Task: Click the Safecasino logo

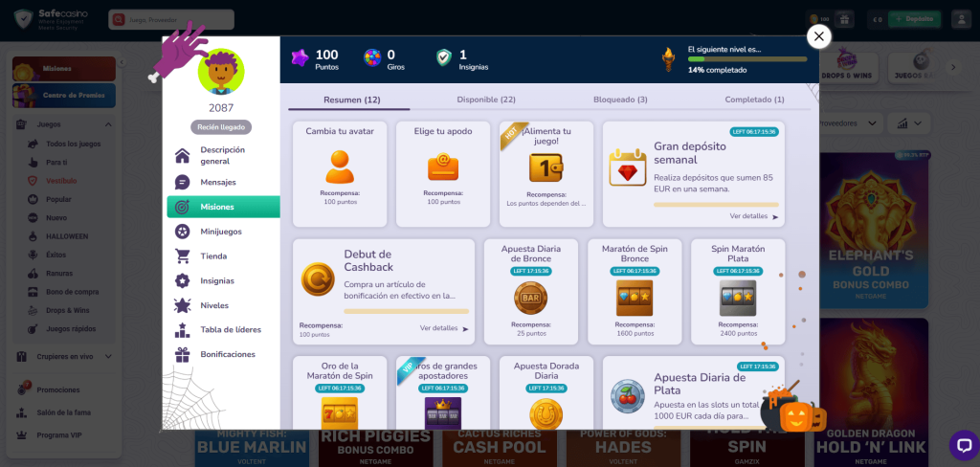Action: click(x=52, y=18)
